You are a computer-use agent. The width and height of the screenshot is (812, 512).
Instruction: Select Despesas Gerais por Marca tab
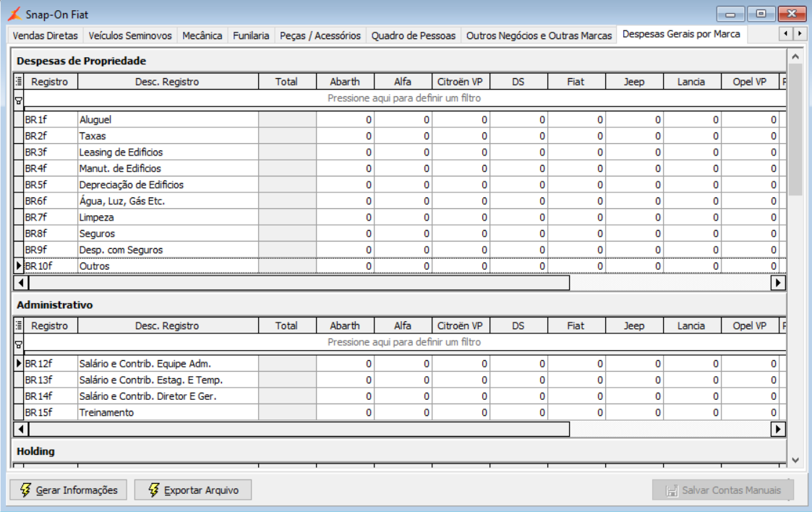[681, 34]
